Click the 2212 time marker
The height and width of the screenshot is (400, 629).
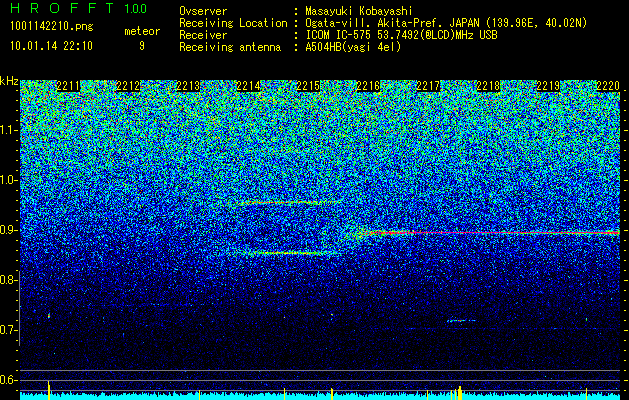(x=128, y=86)
